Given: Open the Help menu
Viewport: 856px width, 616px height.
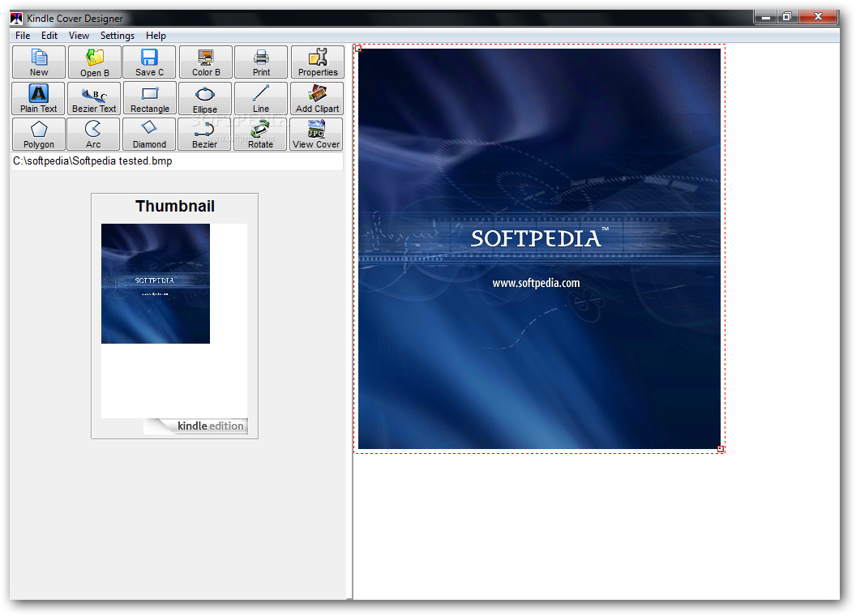Looking at the screenshot, I should 156,36.
